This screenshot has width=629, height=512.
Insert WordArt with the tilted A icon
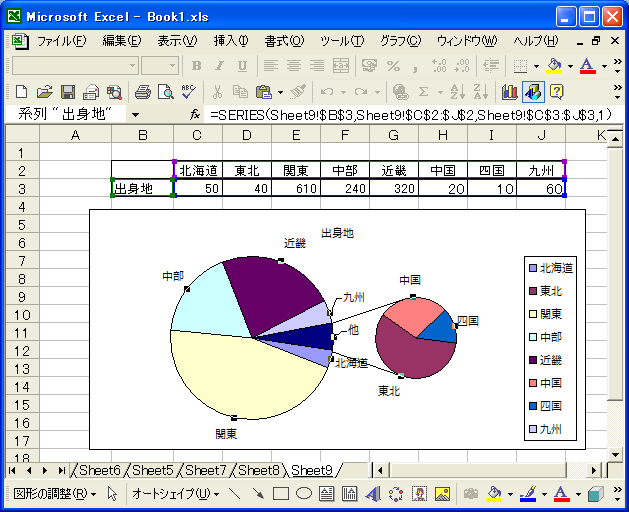coord(373,494)
